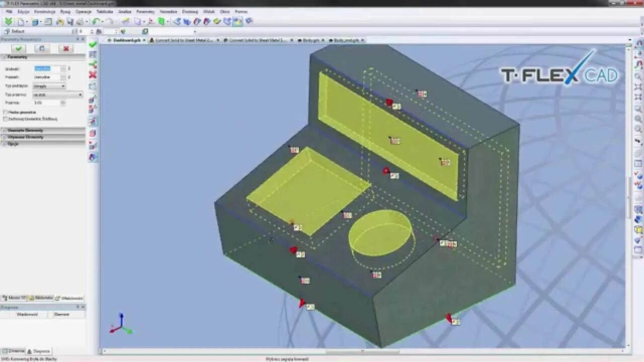
Task: Click the green checkmark to confirm the operation
Action: click(19, 48)
